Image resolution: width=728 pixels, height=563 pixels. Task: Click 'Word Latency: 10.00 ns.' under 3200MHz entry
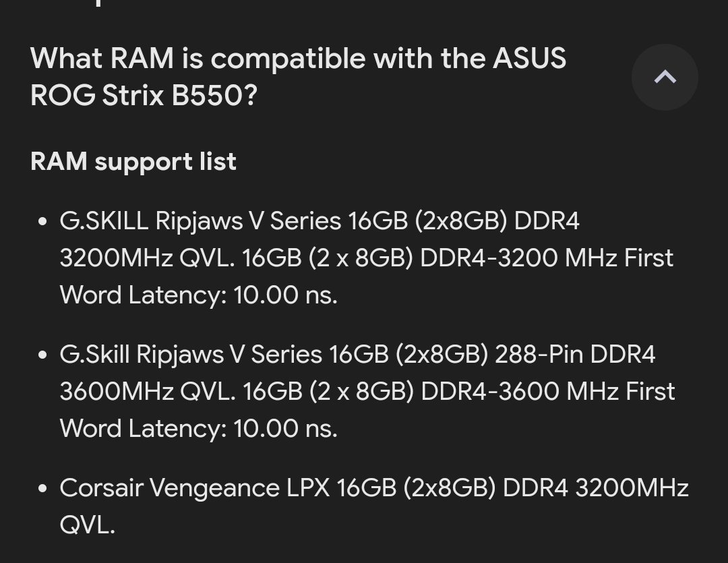point(199,295)
